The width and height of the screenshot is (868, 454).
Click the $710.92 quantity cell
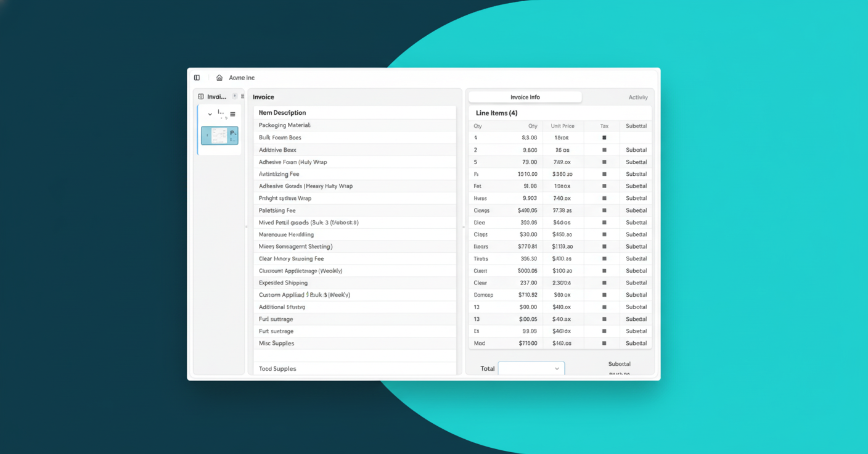[x=527, y=295]
